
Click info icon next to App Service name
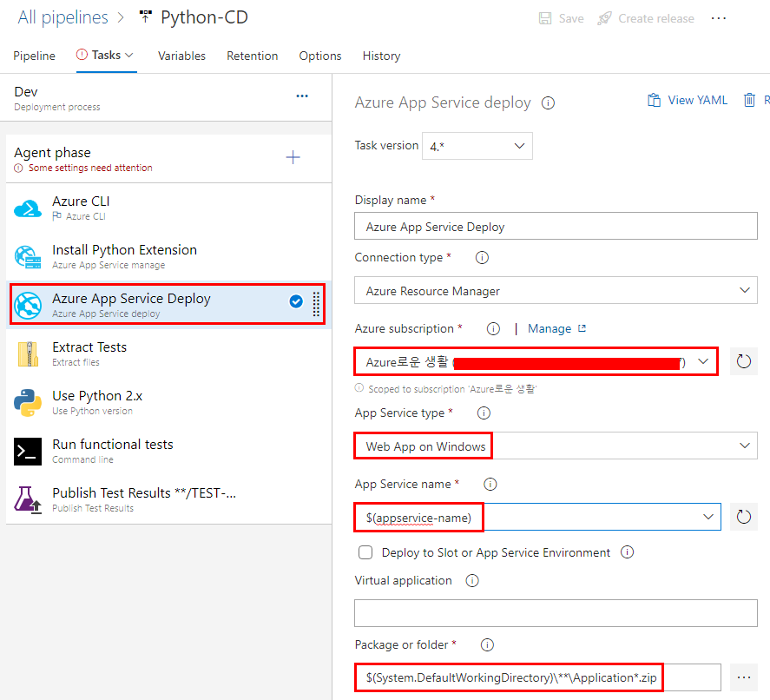click(x=490, y=485)
